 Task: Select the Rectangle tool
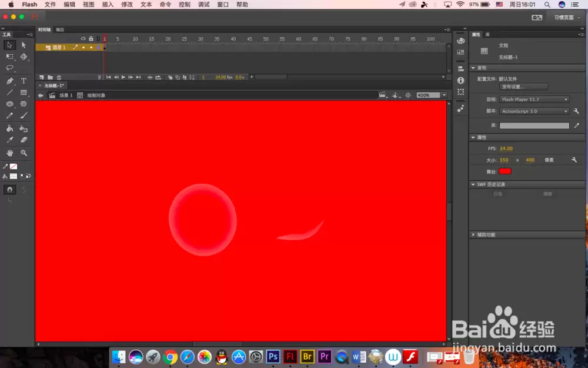[x=24, y=92]
